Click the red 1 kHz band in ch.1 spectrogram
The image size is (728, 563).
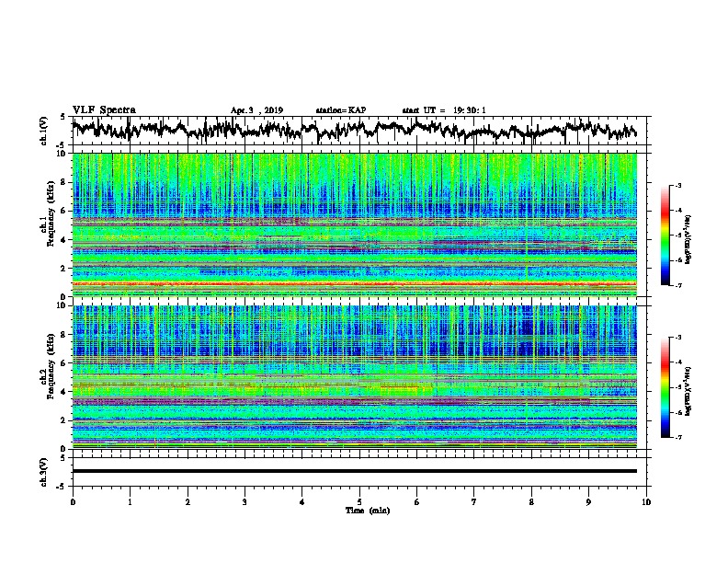[x=354, y=283]
